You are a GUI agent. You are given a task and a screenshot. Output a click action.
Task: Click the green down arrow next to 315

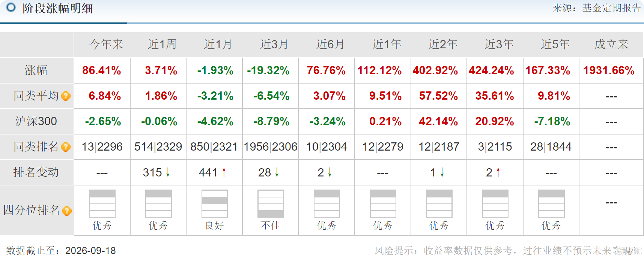[x=168, y=172]
